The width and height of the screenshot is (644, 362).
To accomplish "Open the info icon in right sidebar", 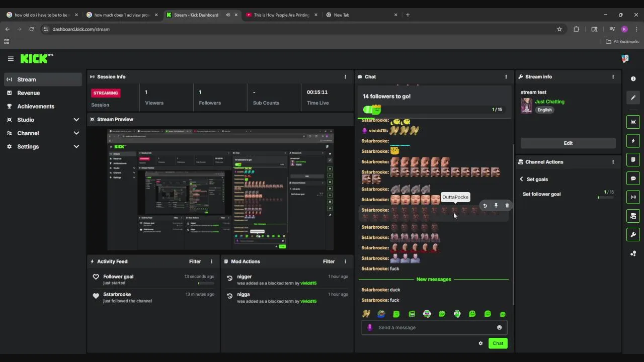I will point(633,79).
